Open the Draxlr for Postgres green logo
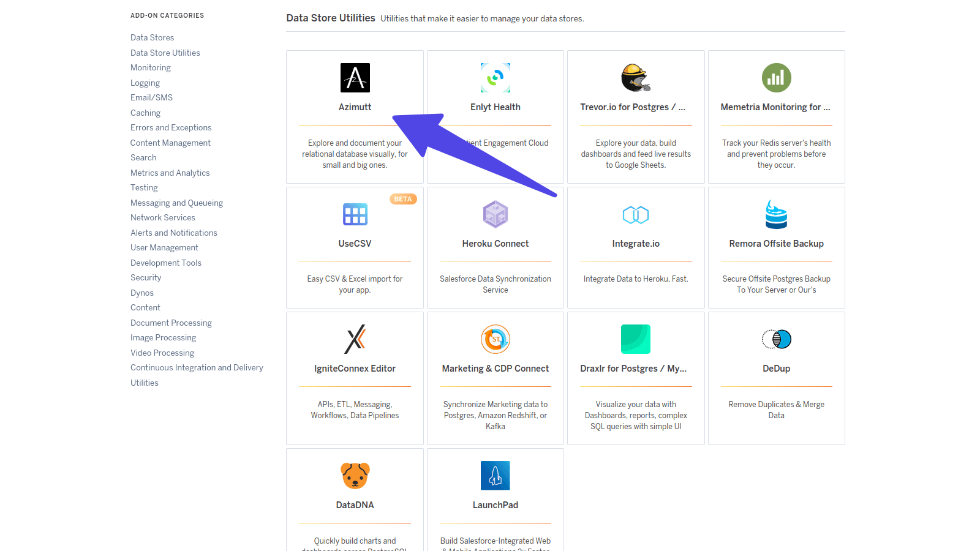This screenshot has width=980, height=551. (x=636, y=339)
